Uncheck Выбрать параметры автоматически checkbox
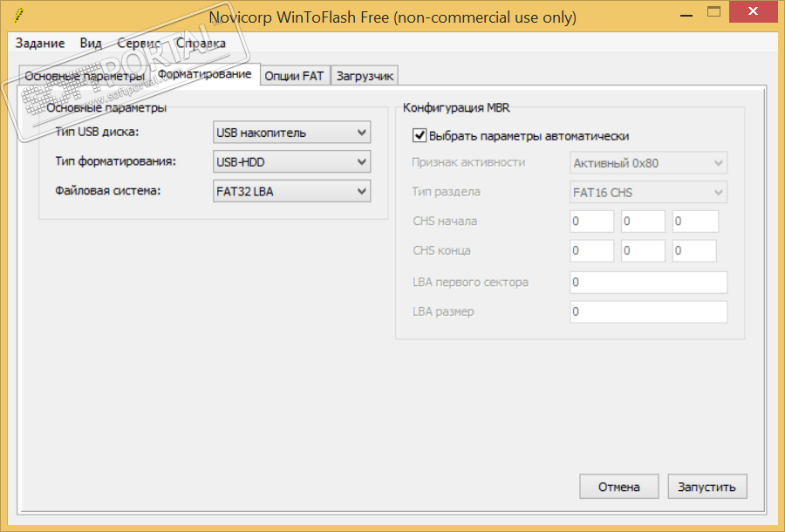 click(420, 136)
